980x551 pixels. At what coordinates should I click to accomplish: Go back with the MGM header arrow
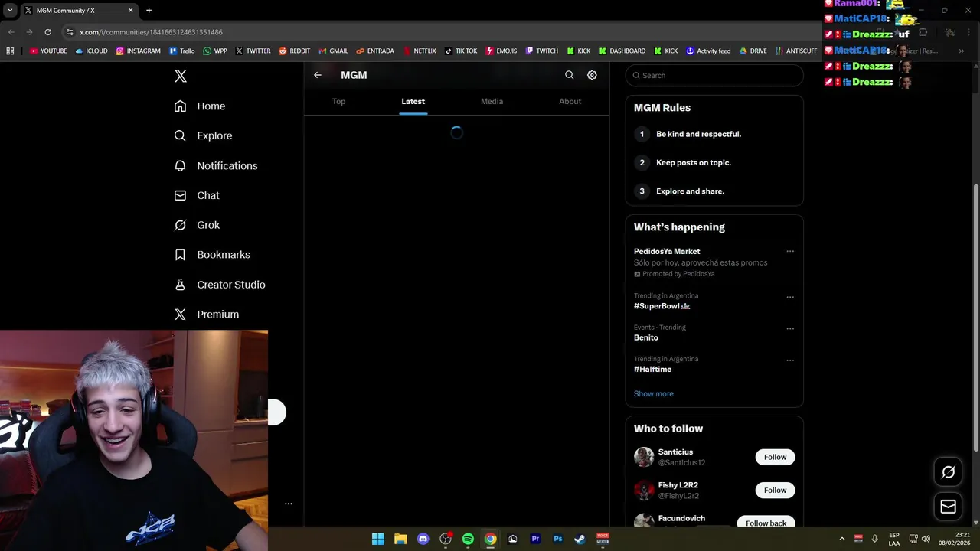click(318, 75)
